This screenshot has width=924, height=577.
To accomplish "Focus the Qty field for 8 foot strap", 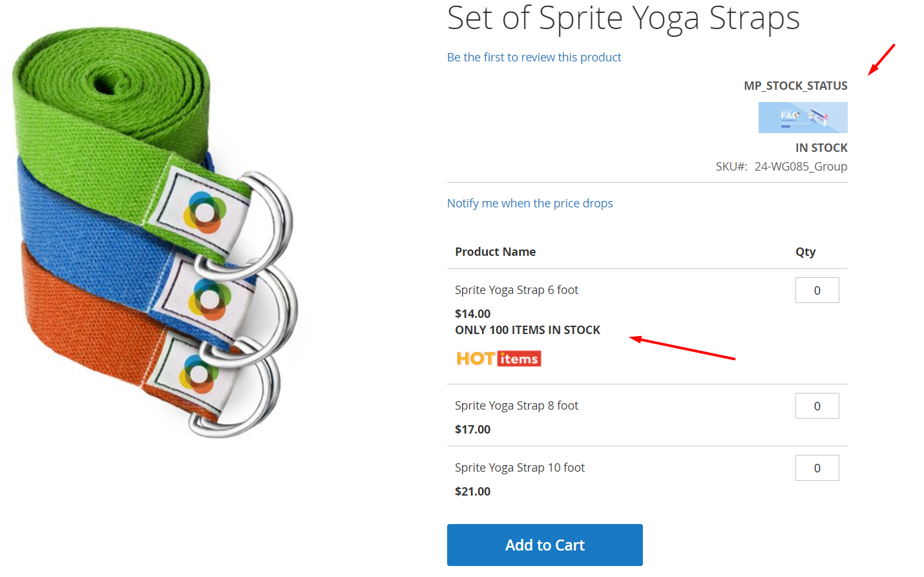I will (x=817, y=406).
